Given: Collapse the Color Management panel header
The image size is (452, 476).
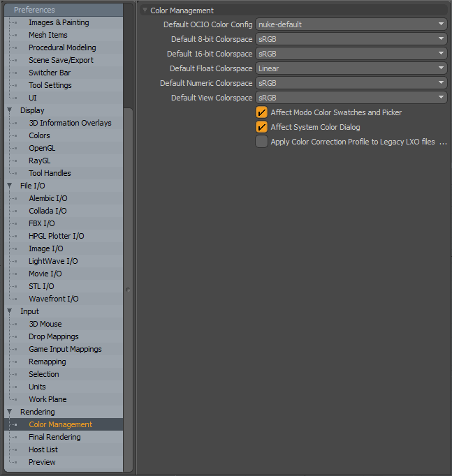Looking at the screenshot, I should (145, 10).
